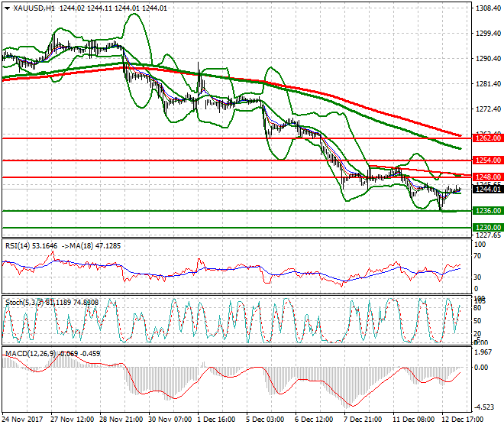Select the 1230.00 green support label
Viewport: 504px width, 428px height.
click(488, 227)
